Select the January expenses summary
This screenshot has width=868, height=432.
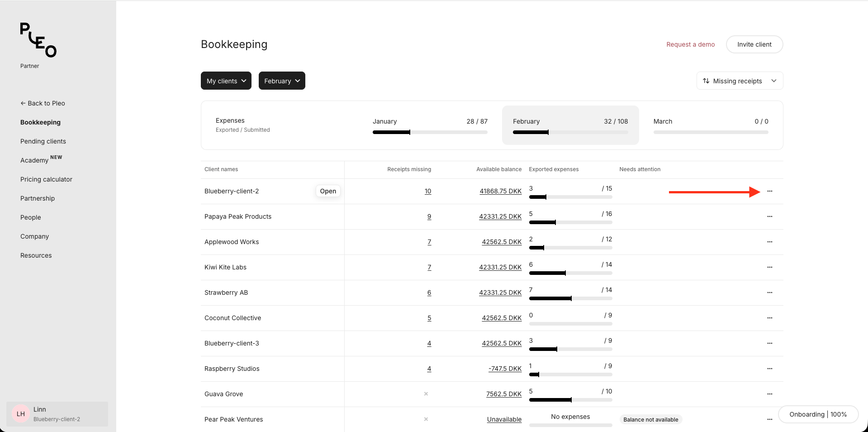pyautogui.click(x=430, y=125)
